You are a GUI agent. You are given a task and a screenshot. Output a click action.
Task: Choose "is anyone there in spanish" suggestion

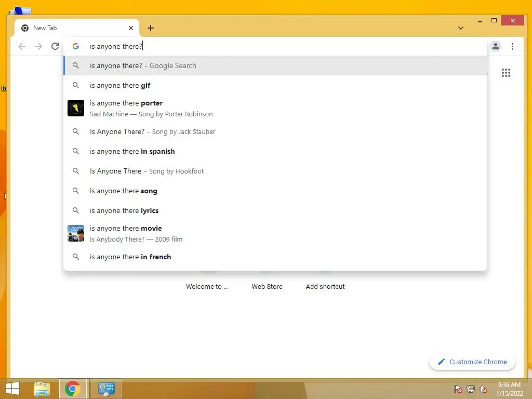(275, 151)
